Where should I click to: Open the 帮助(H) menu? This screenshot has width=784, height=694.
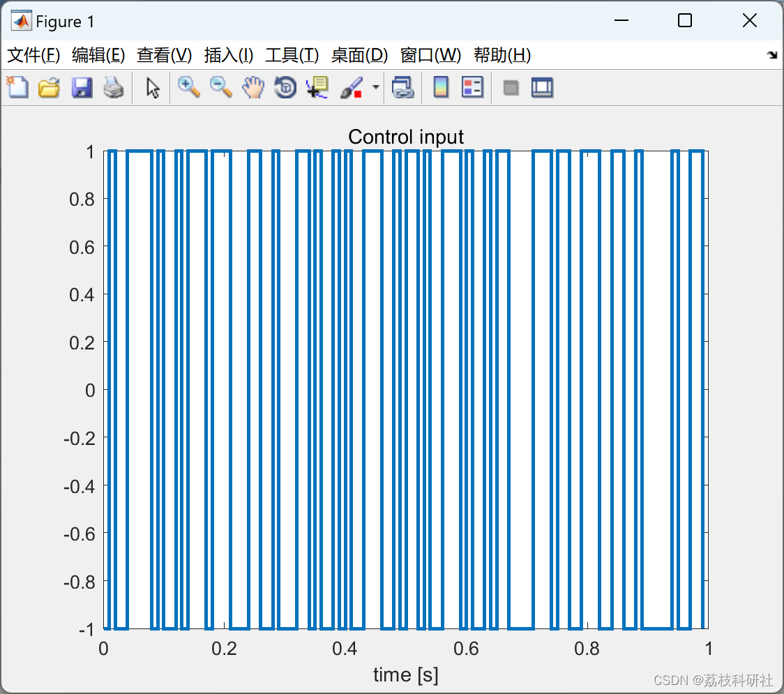click(500, 55)
